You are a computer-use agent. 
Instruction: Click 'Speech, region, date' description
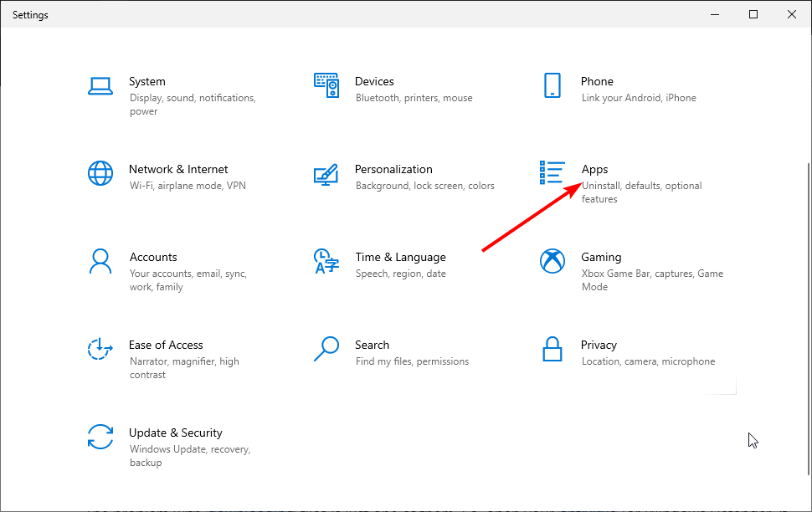pos(401,274)
